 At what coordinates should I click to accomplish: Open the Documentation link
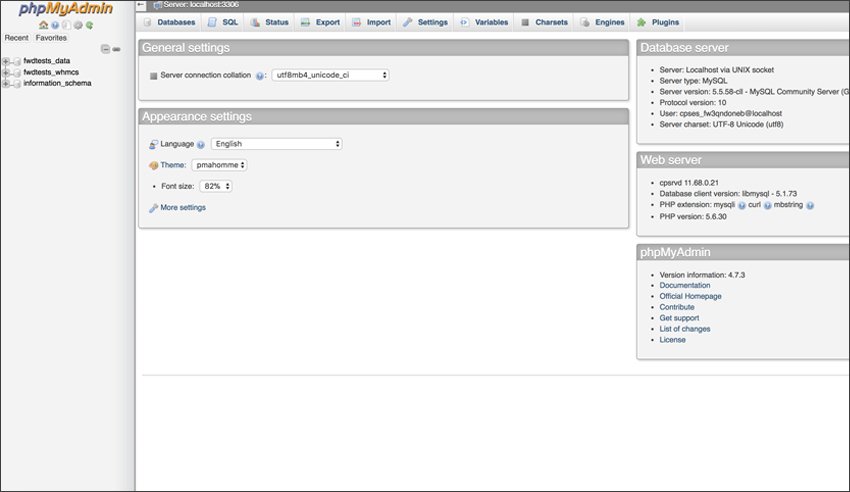pyautogui.click(x=685, y=285)
